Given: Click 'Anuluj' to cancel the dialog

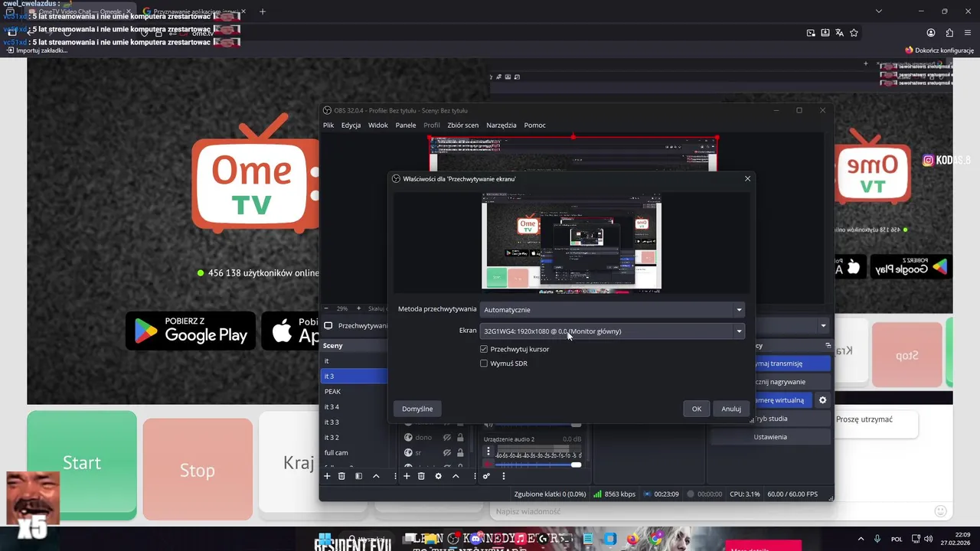Looking at the screenshot, I should tap(731, 409).
